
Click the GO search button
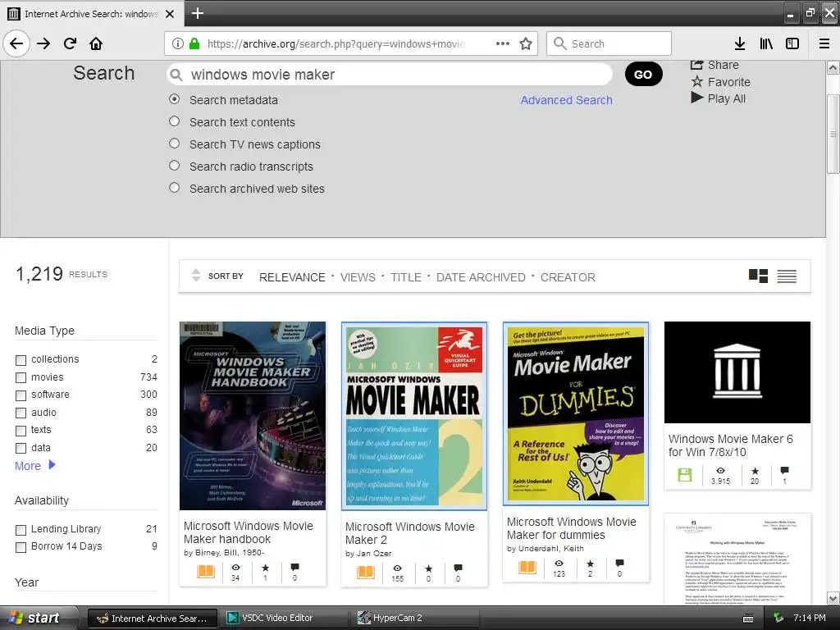coord(643,74)
